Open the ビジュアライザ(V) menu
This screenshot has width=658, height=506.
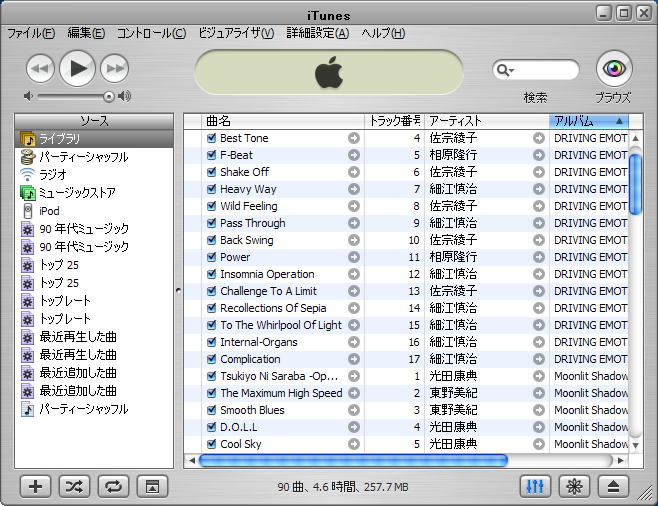236,33
